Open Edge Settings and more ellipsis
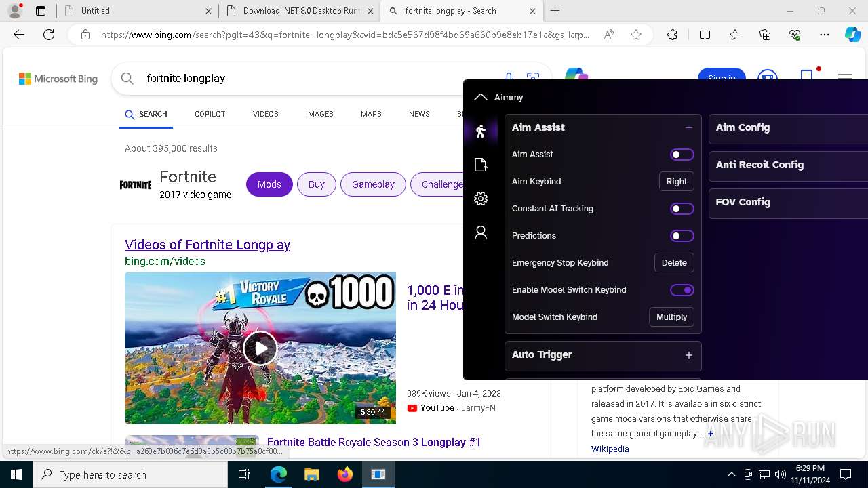This screenshot has width=868, height=488. [x=825, y=35]
